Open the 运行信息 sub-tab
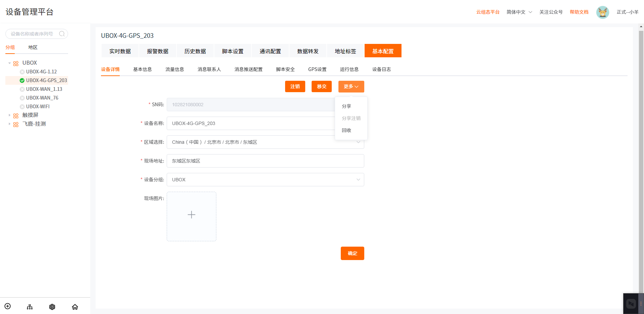This screenshot has width=644, height=314. (x=349, y=69)
